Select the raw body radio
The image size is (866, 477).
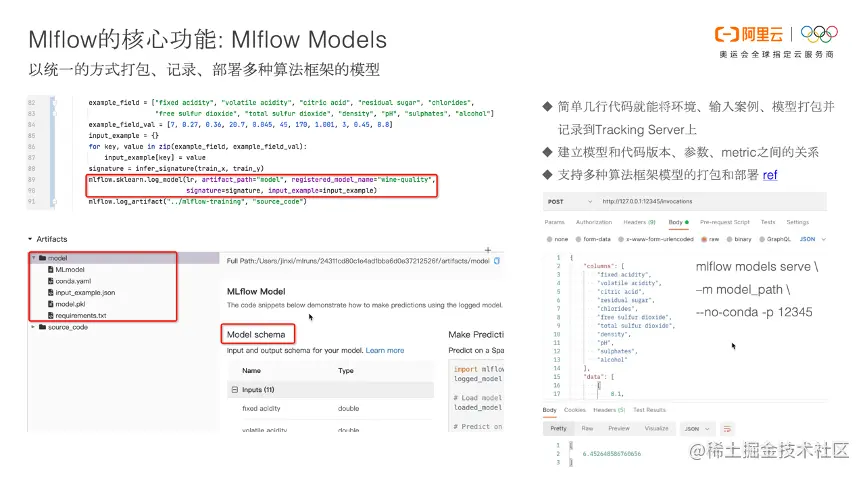[704, 239]
